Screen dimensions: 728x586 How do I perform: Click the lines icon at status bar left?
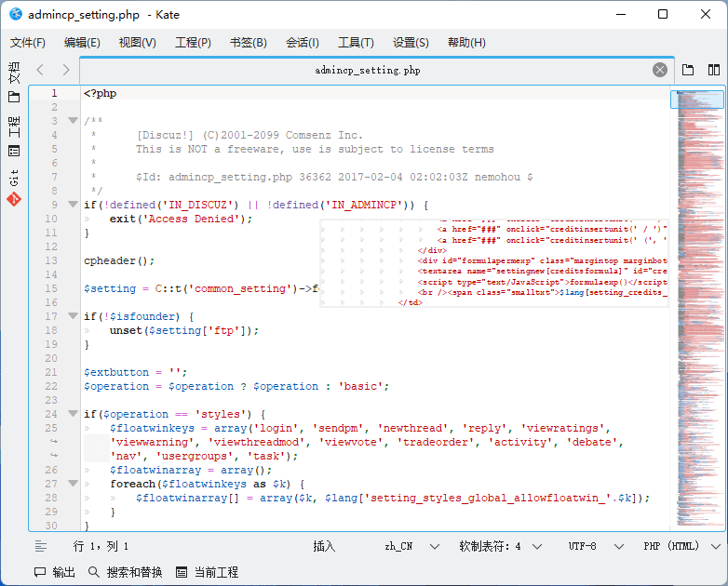(x=41, y=546)
